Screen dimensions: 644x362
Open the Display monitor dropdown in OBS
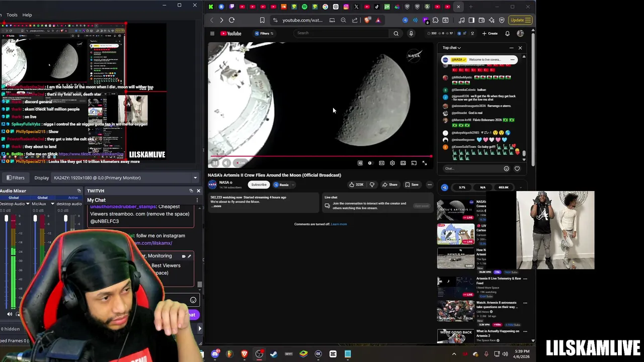pos(125,177)
